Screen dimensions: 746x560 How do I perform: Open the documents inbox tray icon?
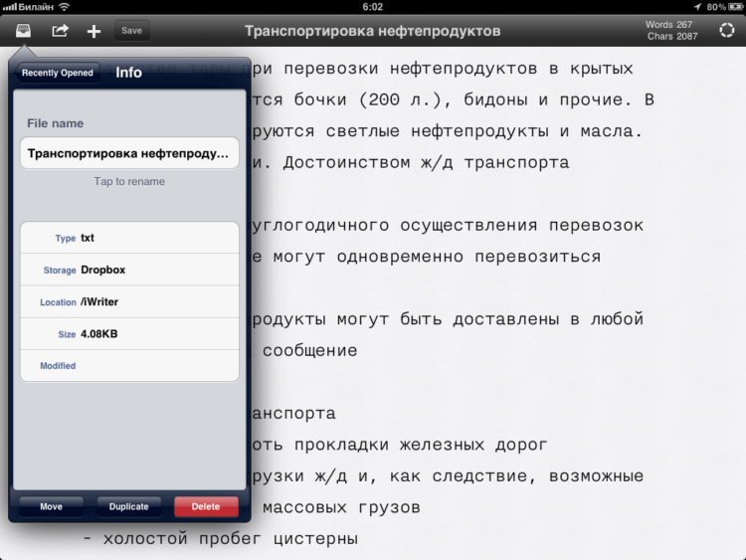click(x=23, y=31)
